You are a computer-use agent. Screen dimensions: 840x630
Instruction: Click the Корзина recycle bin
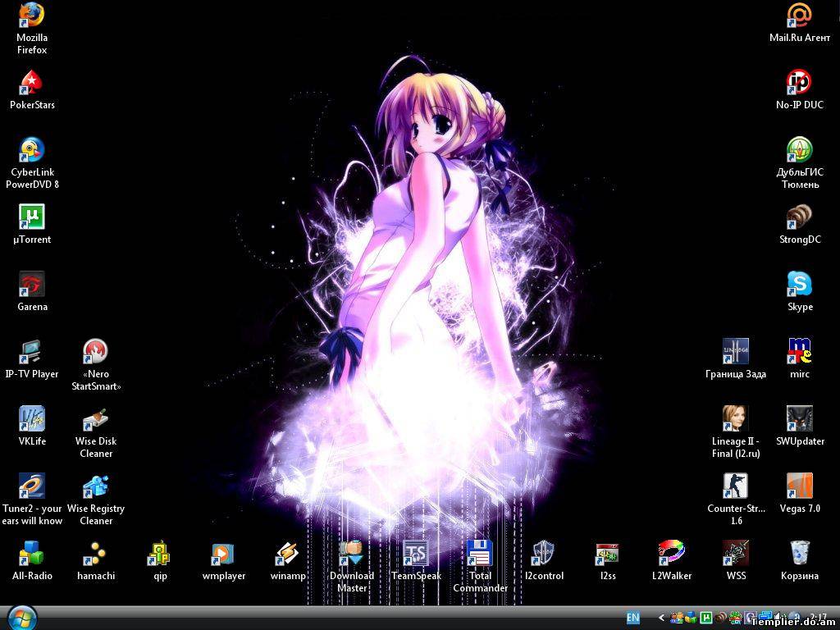tap(800, 554)
